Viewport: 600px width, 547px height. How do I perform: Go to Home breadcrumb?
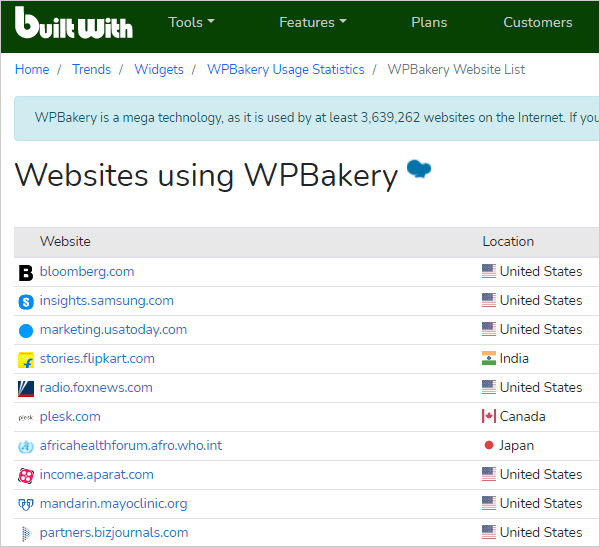click(x=32, y=69)
